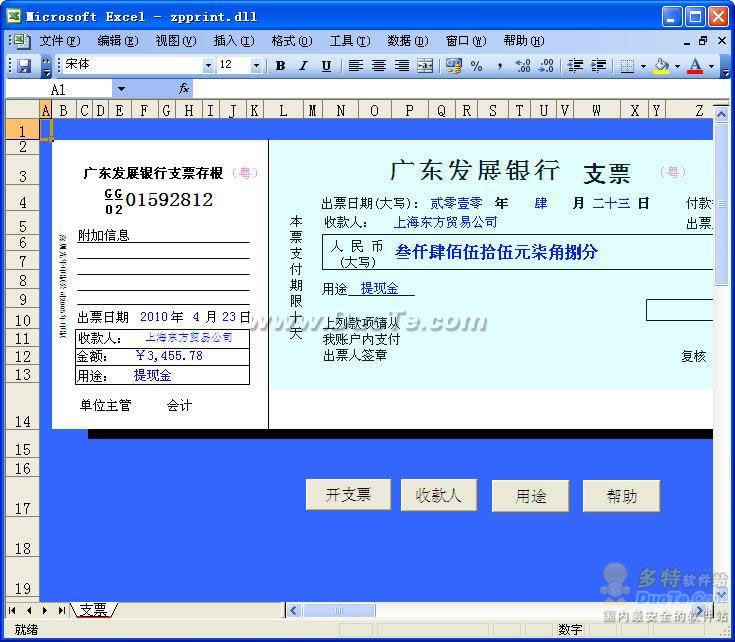Go to first sheet tab arrow

pos(12,610)
